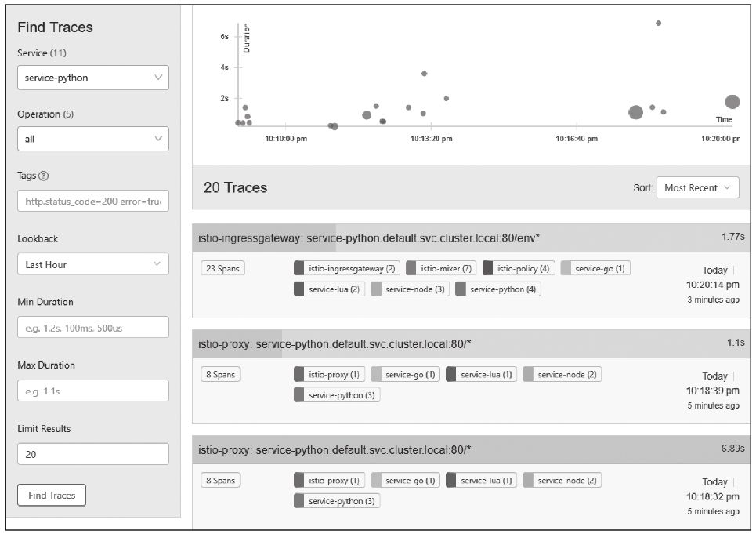Type in the Tags input field
The image size is (756, 534).
tap(92, 202)
